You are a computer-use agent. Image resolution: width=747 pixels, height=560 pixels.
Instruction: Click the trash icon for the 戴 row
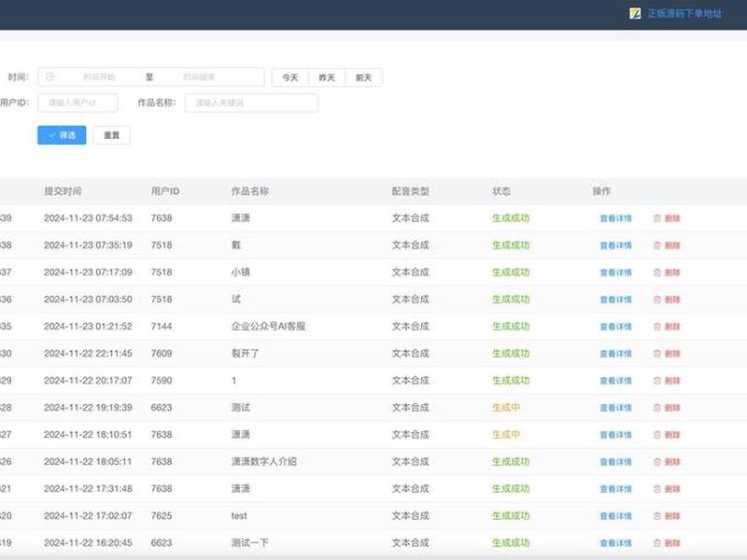pos(657,245)
